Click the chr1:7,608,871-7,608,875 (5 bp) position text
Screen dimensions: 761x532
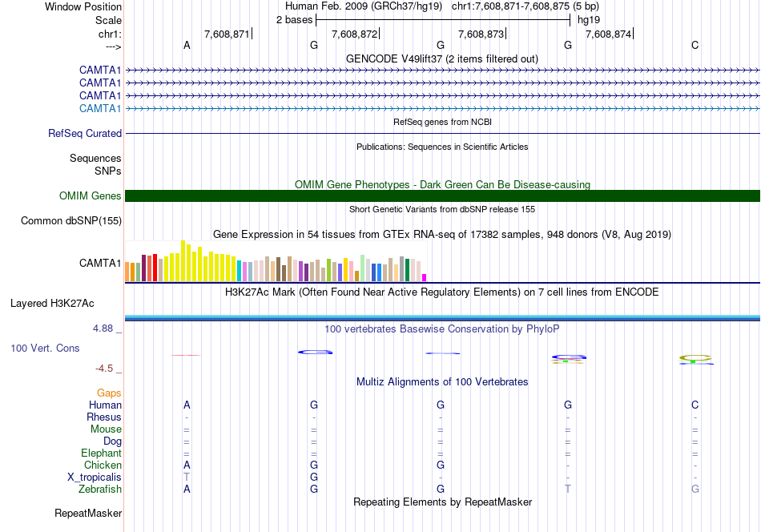tap(525, 6)
